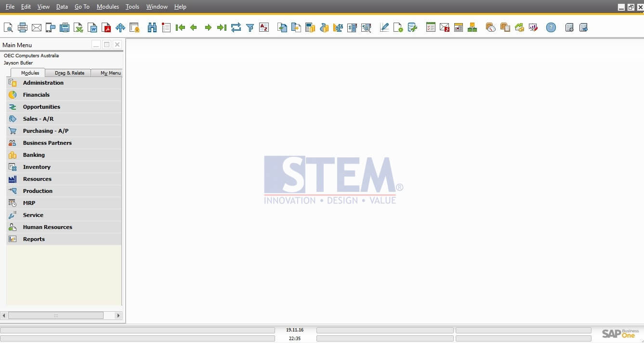Click the Find binoculars icon
Viewport: 644px width, 343px height.
click(152, 27)
